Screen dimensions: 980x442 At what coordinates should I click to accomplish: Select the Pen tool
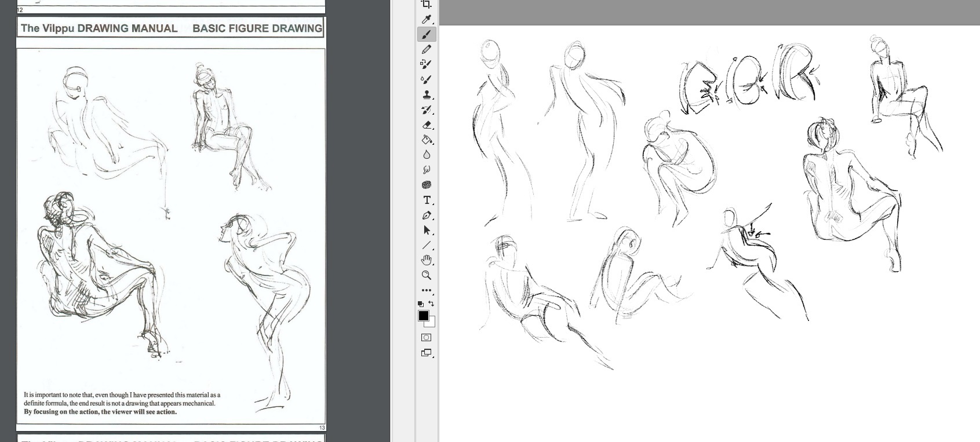(426, 215)
